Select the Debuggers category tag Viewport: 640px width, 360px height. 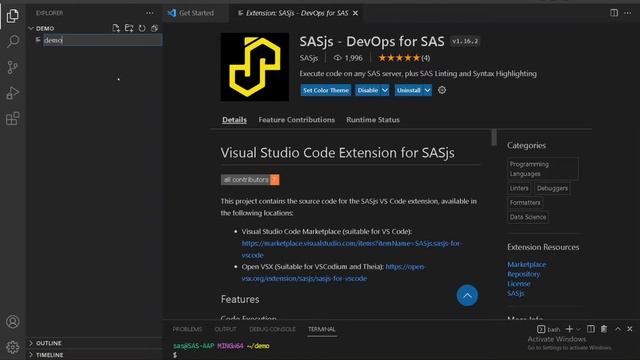click(552, 188)
